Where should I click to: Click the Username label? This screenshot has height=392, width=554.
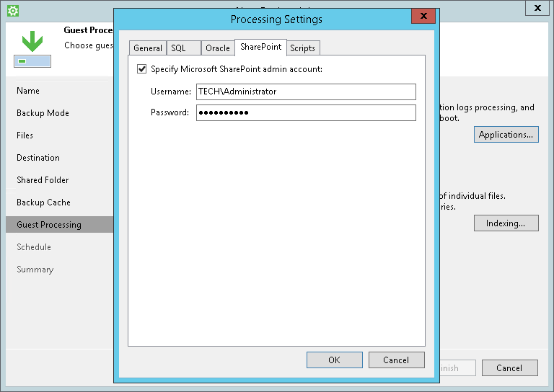pos(171,92)
